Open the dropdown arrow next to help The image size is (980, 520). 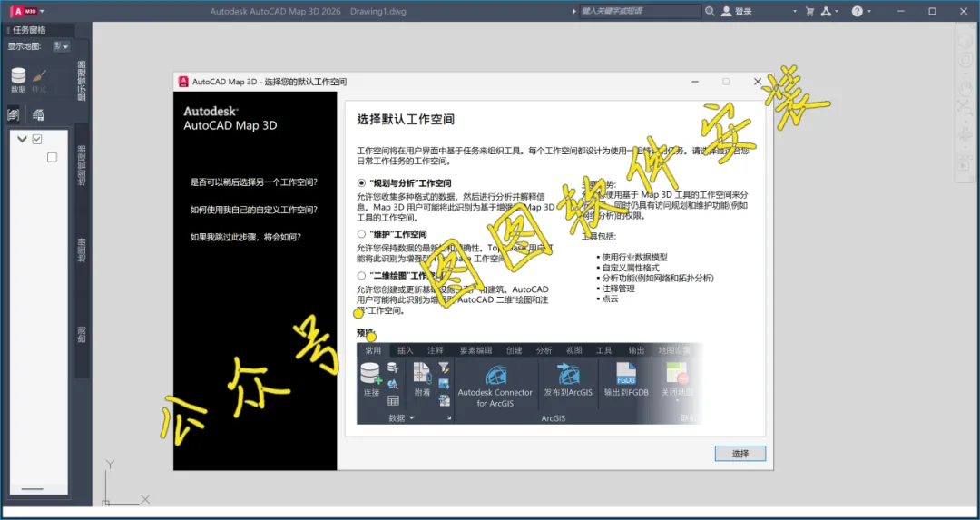[869, 11]
